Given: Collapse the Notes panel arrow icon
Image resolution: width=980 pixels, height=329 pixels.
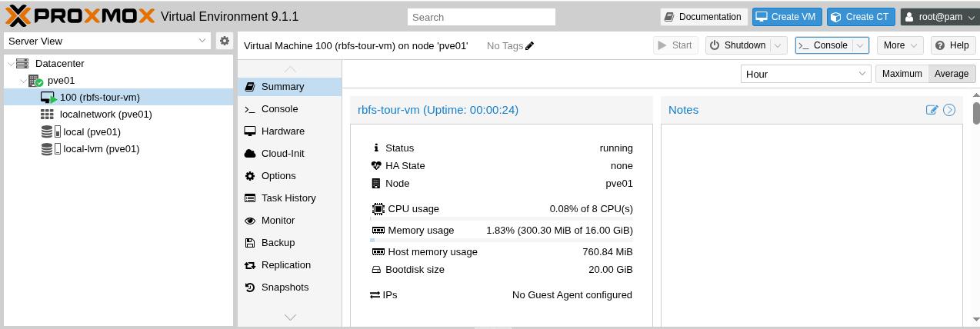Looking at the screenshot, I should tap(949, 110).
